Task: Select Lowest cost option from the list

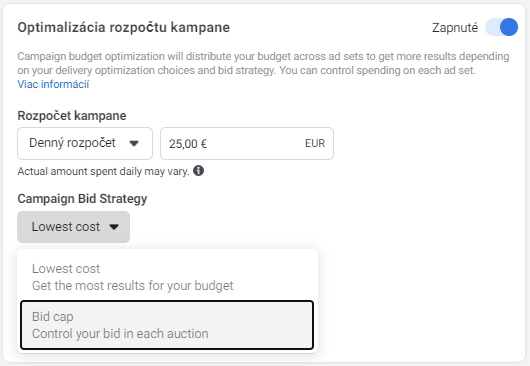Action: click(x=167, y=276)
